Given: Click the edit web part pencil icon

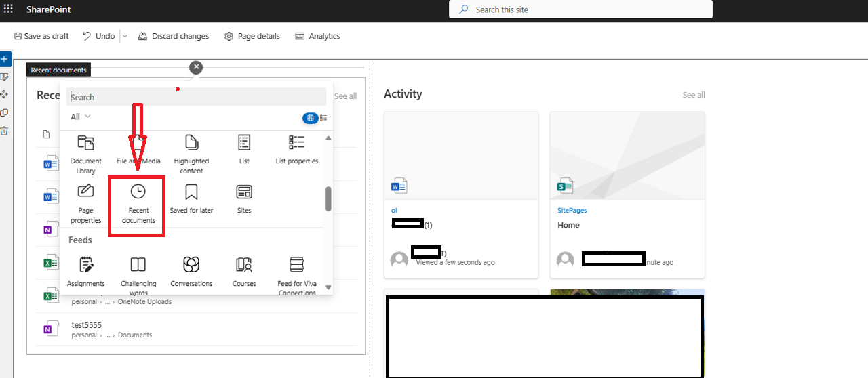Looking at the screenshot, I should coord(4,77).
